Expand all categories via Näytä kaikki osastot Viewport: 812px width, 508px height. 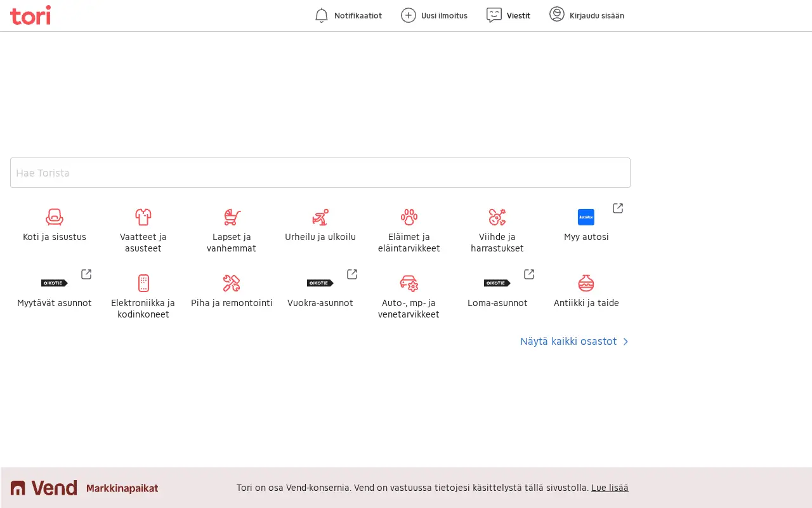click(575, 342)
